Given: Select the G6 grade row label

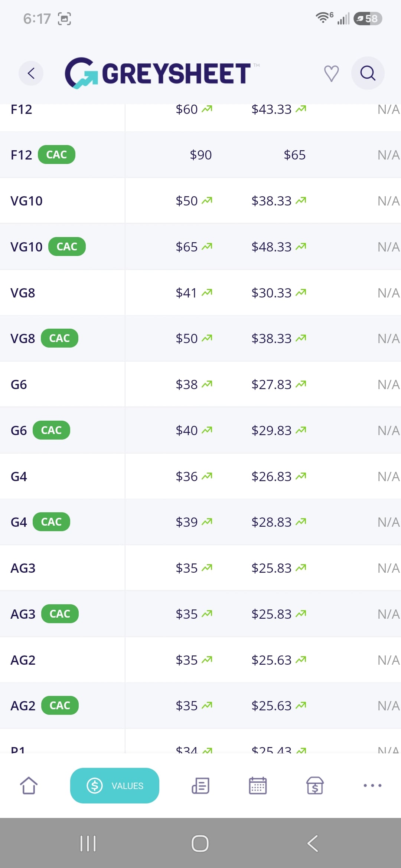Looking at the screenshot, I should pos(19,385).
